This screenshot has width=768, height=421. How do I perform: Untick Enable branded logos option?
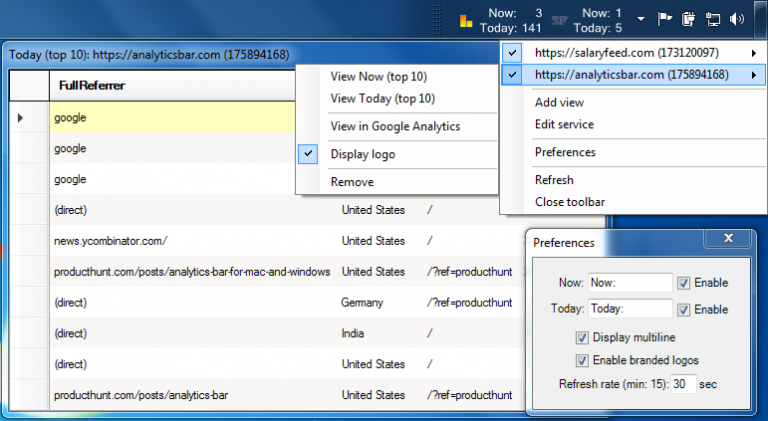click(582, 360)
